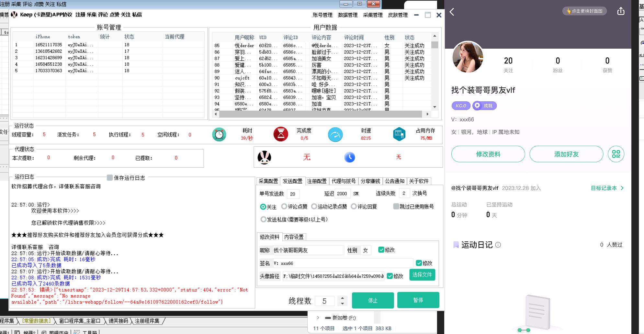
Task: Click the green alarm clock elapsed-time icon
Action: pos(219,135)
